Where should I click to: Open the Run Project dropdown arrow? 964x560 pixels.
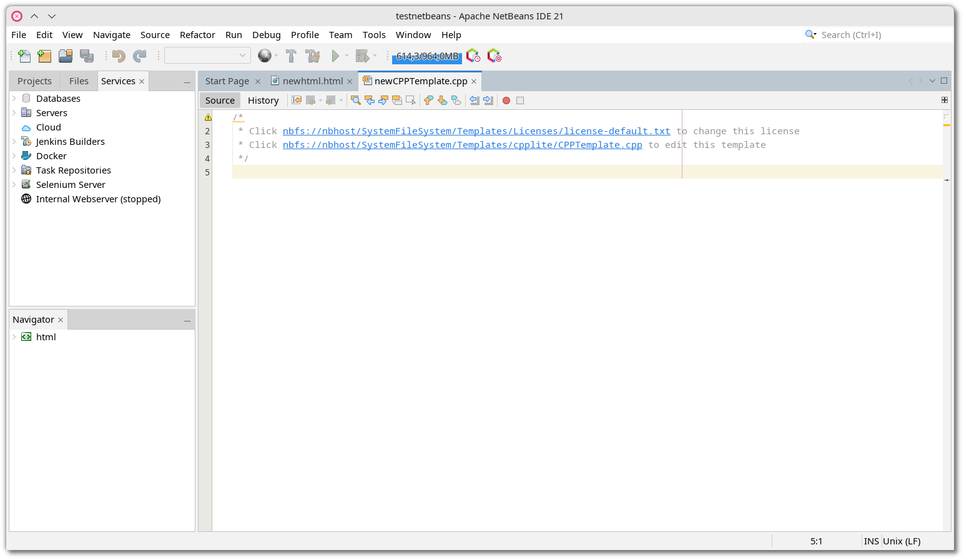pyautogui.click(x=347, y=56)
